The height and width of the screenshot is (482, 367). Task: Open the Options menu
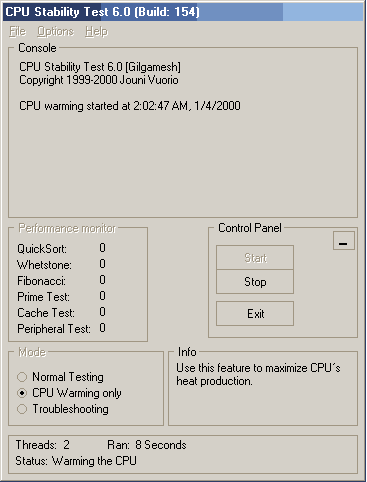point(55,31)
